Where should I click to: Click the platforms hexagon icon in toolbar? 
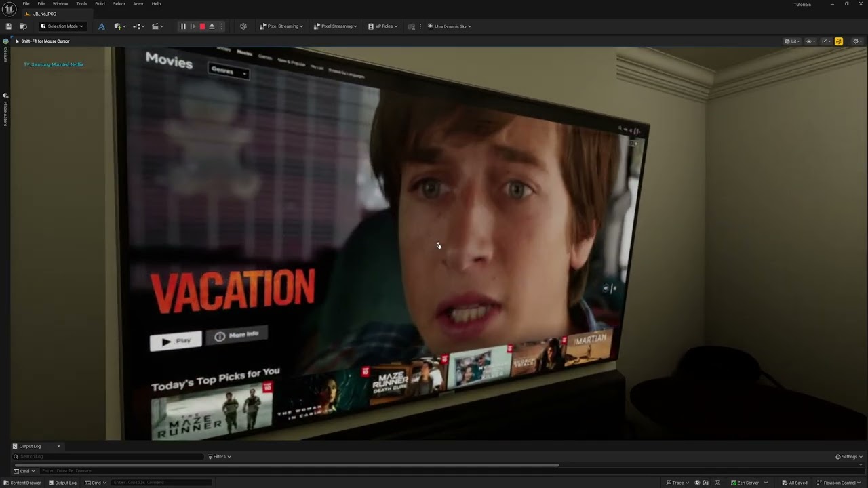point(243,26)
